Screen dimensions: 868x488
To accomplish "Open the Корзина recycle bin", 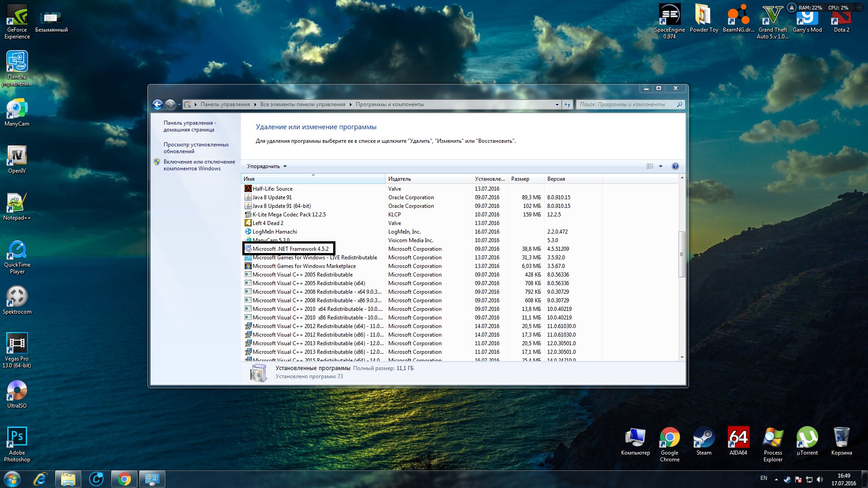I will pyautogui.click(x=841, y=441).
